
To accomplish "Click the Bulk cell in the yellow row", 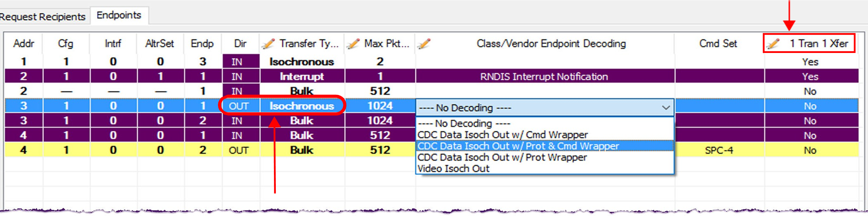I will point(302,150).
